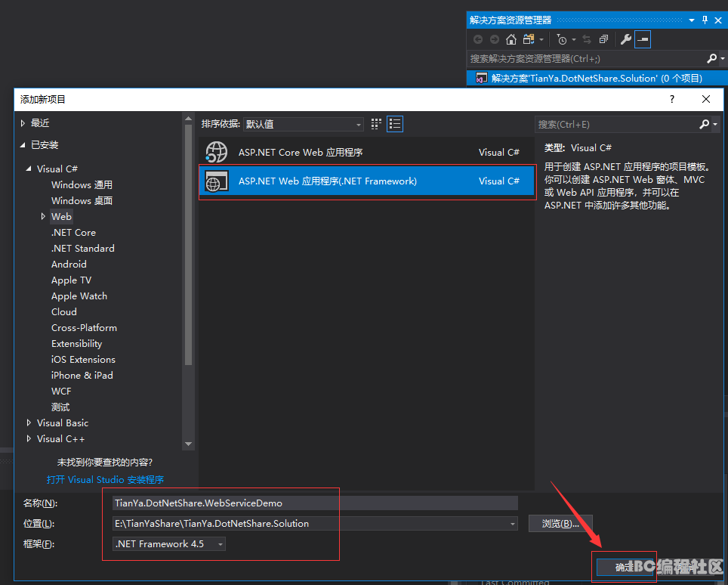
Task: Select 测试 (Test) in the template tree
Action: [60, 407]
